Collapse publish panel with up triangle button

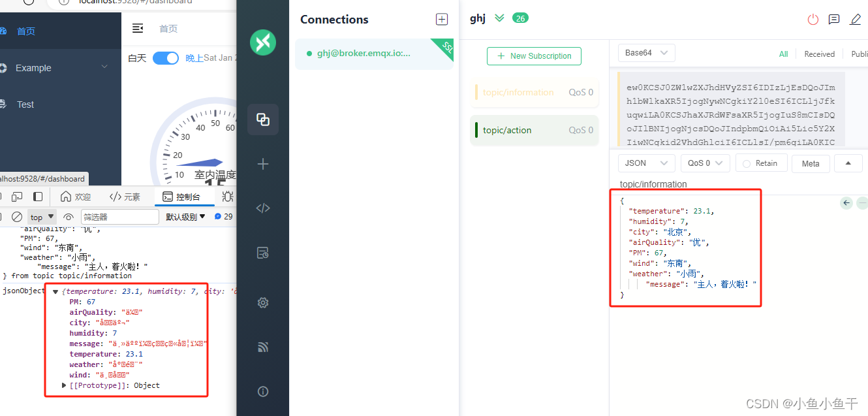848,163
